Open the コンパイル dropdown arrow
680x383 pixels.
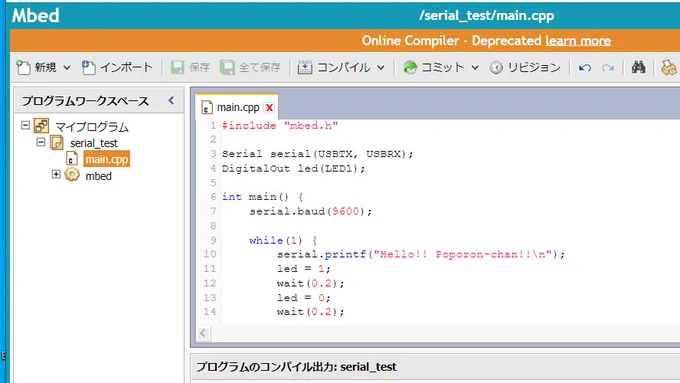coord(381,68)
